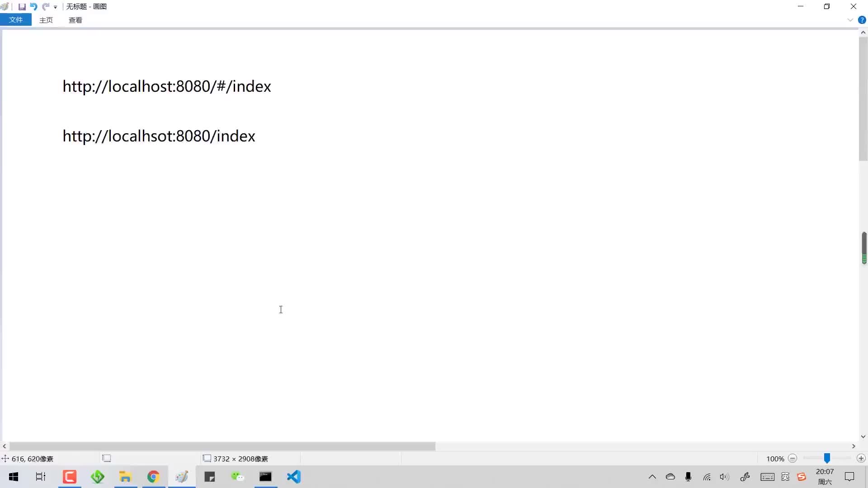Select 主页 tab in ribbon

point(46,20)
